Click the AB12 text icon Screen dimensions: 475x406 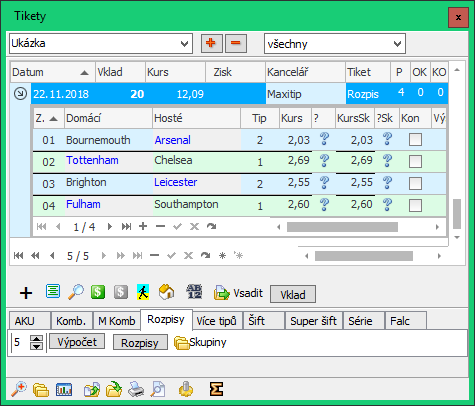(x=194, y=292)
